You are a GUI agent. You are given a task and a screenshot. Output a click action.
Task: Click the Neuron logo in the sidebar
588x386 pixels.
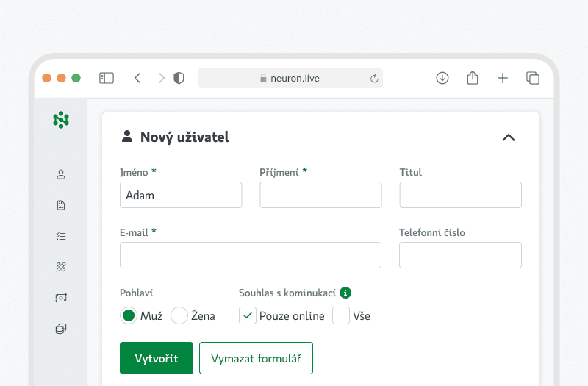61,120
